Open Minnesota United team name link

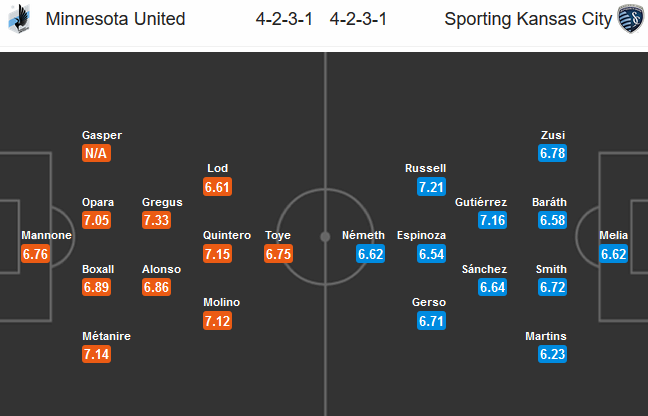[x=115, y=19]
